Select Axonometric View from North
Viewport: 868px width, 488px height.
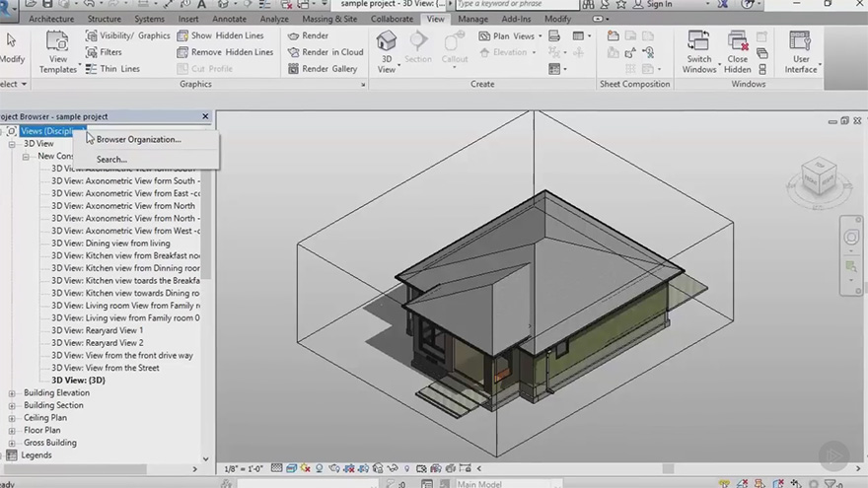tap(123, 206)
